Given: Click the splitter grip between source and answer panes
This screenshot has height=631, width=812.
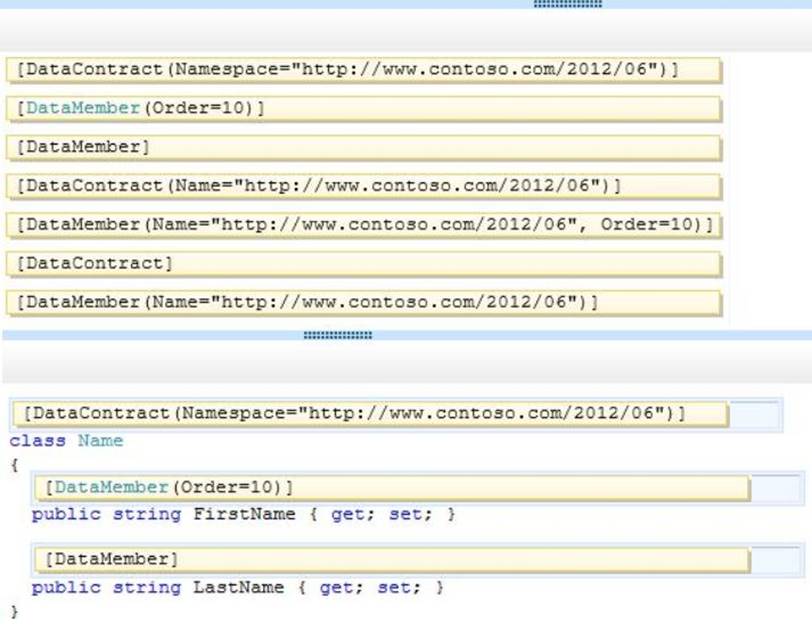Looking at the screenshot, I should (x=337, y=336).
